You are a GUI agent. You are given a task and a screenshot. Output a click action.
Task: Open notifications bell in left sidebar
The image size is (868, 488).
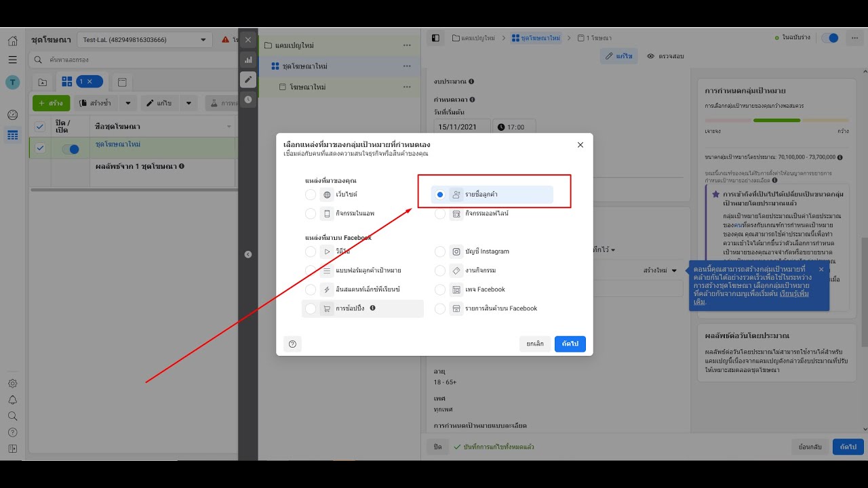(12, 400)
